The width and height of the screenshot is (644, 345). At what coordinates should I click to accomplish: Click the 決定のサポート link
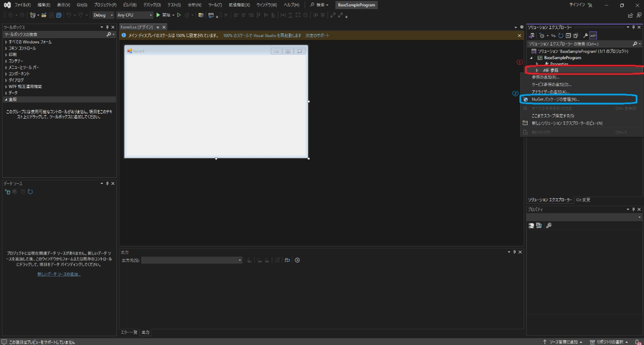[317, 36]
